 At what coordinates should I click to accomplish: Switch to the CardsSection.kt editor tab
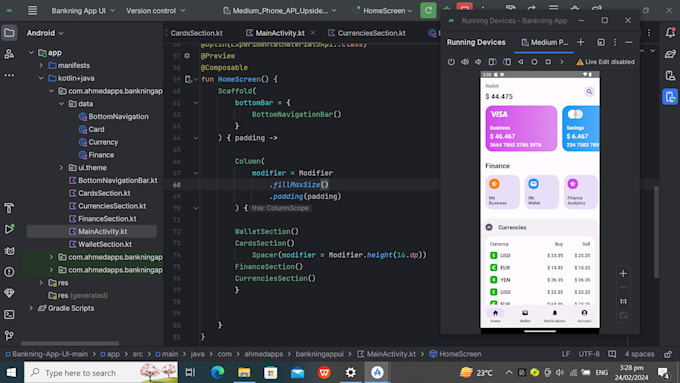[196, 33]
